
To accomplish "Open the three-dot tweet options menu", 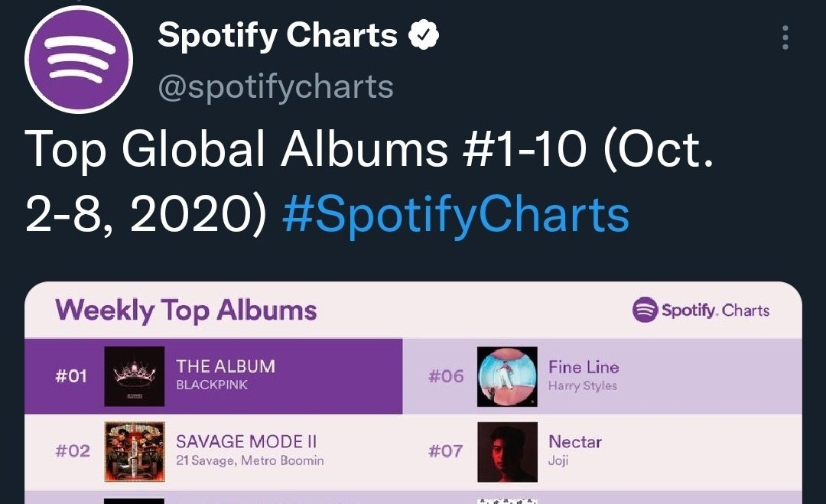I will (x=785, y=37).
